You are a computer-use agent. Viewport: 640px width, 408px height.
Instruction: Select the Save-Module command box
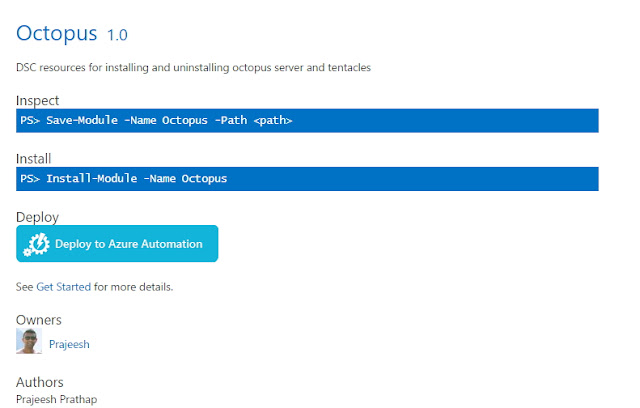pyautogui.click(x=307, y=120)
